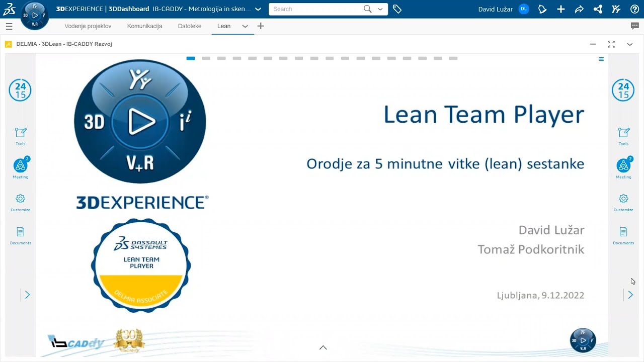Open the Help question mark icon
Viewport: 644px width, 362px height.
tap(634, 9)
